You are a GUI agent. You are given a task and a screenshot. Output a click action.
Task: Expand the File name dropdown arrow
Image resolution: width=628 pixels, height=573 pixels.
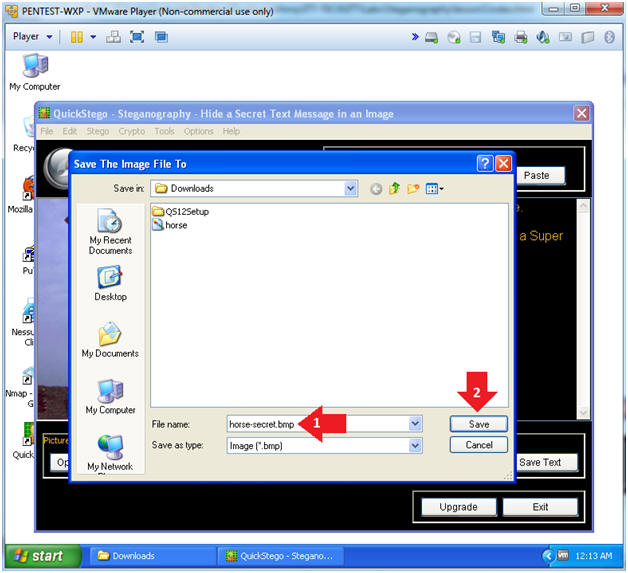pyautogui.click(x=415, y=424)
